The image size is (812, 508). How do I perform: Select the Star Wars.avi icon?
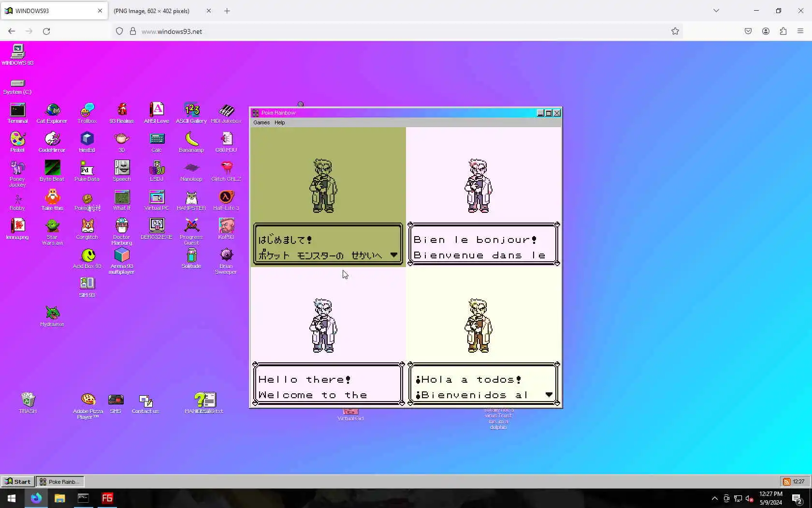(52, 232)
